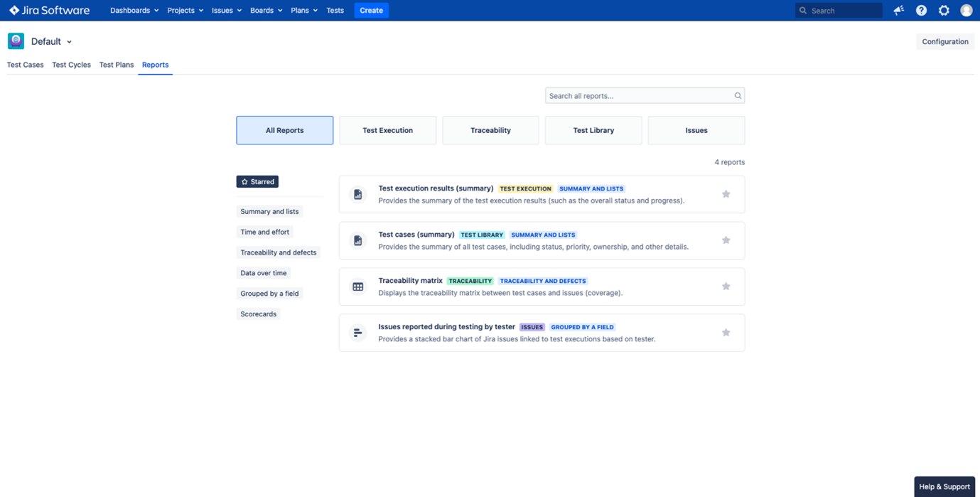Filter by Time and effort
Image resolution: width=980 pixels, height=497 pixels.
tap(264, 232)
